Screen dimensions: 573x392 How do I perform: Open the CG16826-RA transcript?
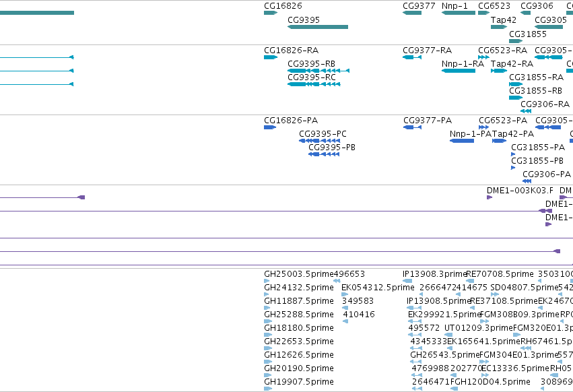tap(271, 57)
